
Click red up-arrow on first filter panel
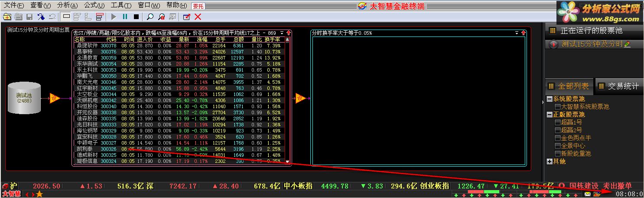[x=289, y=33]
